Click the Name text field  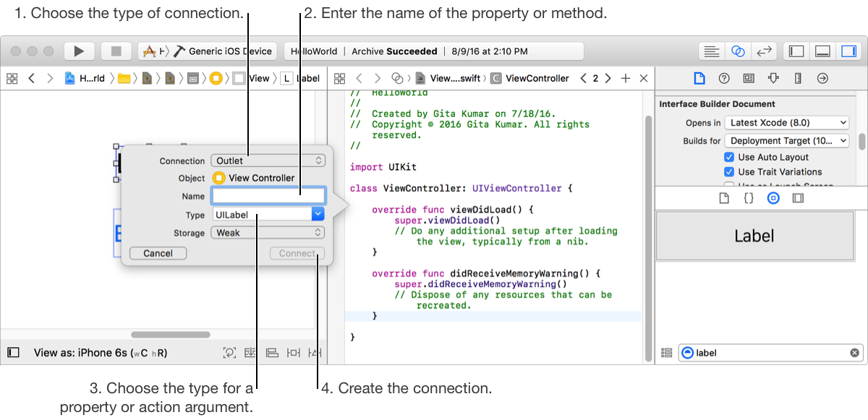(x=268, y=196)
